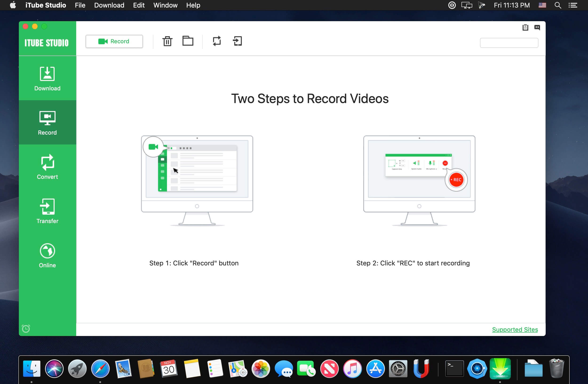This screenshot has height=384, width=588.
Task: Click the Convert sidebar icon
Action: (x=47, y=167)
